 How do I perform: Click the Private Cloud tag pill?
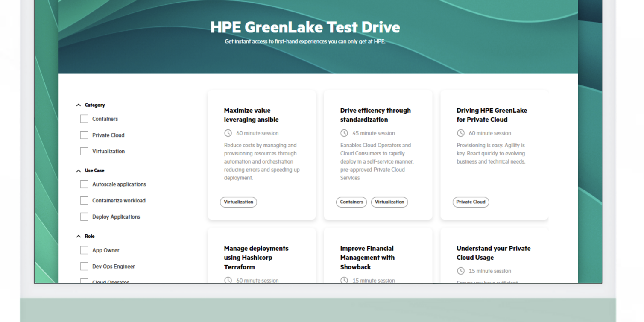coord(471,202)
